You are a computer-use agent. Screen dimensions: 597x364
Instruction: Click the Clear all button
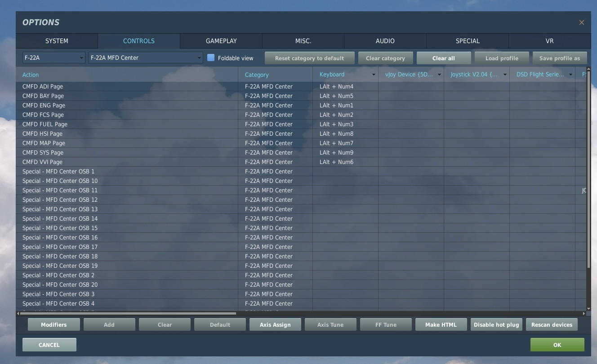444,58
